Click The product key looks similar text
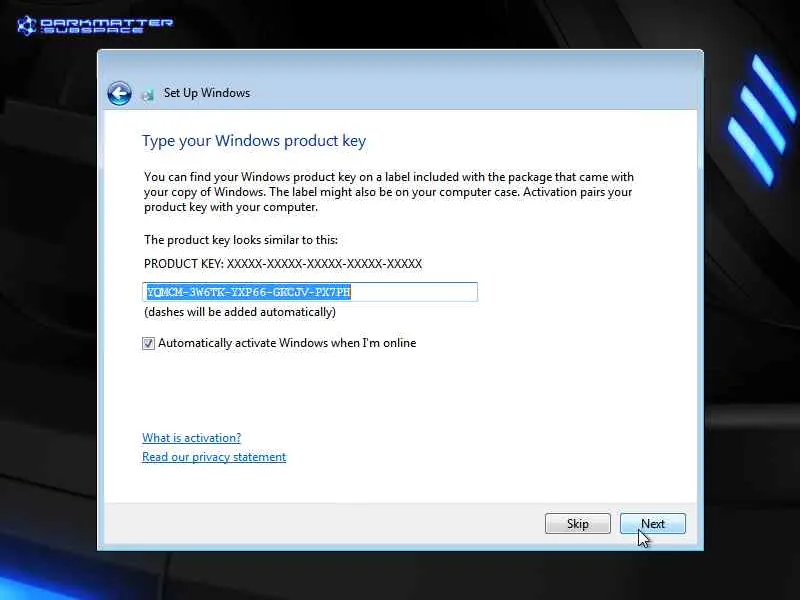Screen dimensions: 800x600 (x=241, y=240)
